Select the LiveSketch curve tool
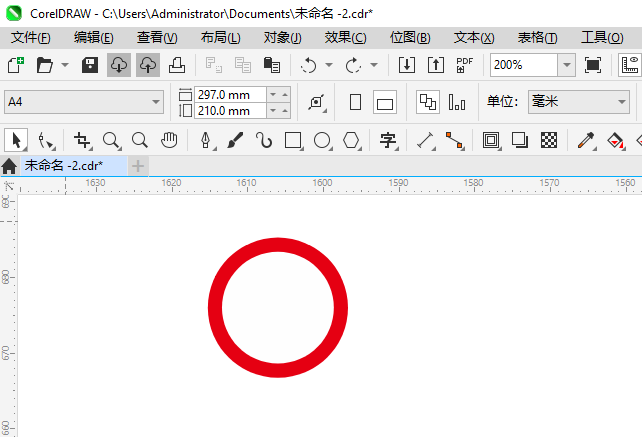Screen dimensions: 642x437 coord(264,140)
